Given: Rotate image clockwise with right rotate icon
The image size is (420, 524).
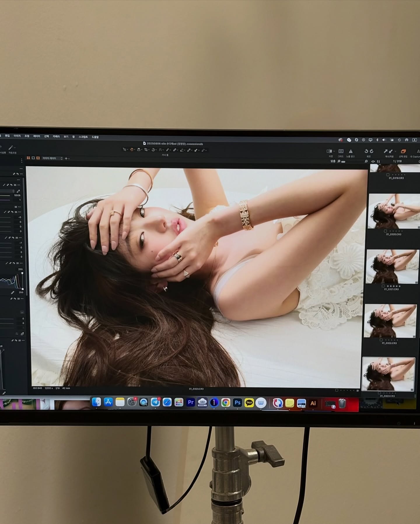Looking at the screenshot, I should 372,151.
